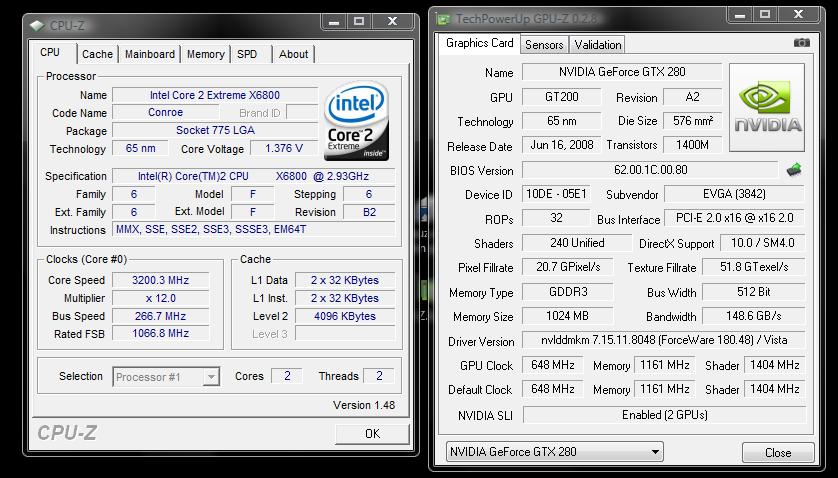Viewport: 838px width, 478px height.
Task: Click the GPU-Z title bar icon
Action: [444, 20]
